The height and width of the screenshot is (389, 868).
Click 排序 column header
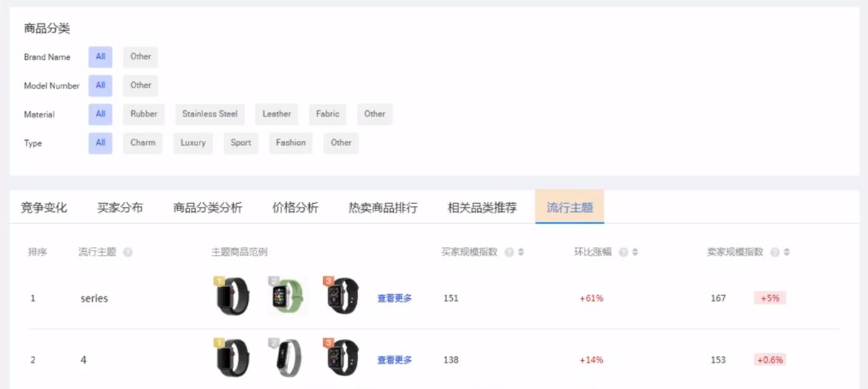click(x=38, y=252)
